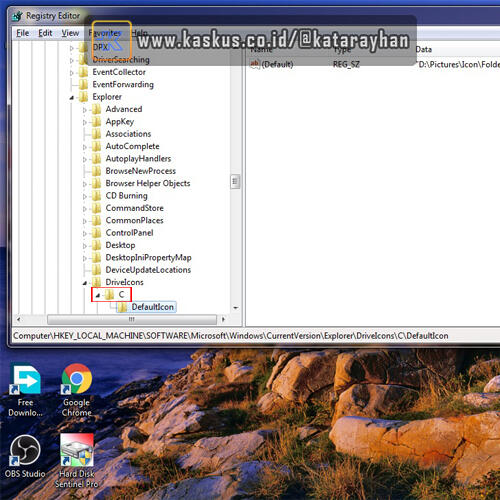Expand the AutoplayHandlers key
The image size is (500, 500).
tap(85, 159)
